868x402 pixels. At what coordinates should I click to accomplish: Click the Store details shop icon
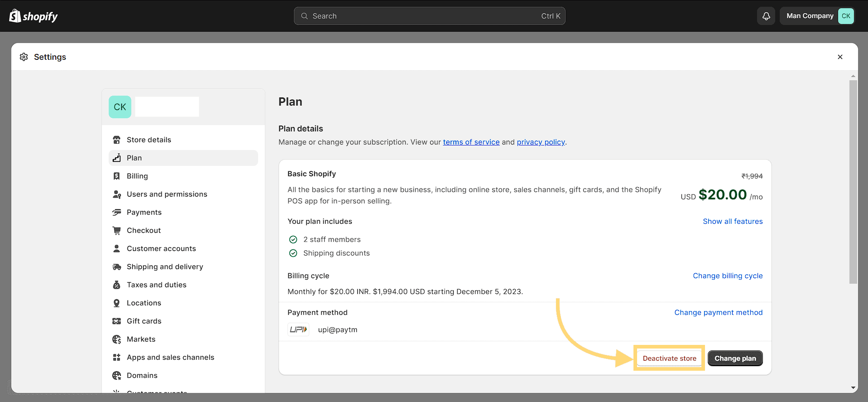[117, 140]
